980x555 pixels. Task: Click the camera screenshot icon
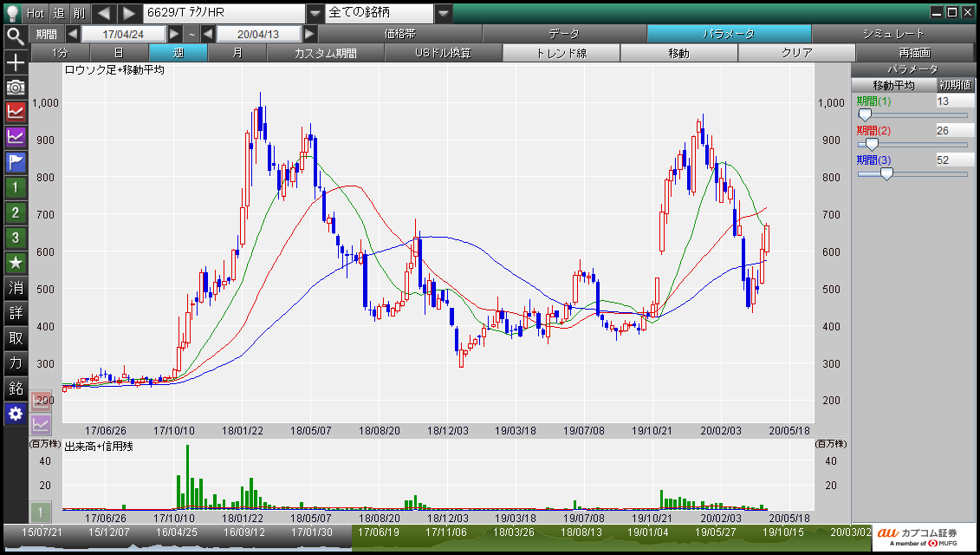(16, 87)
